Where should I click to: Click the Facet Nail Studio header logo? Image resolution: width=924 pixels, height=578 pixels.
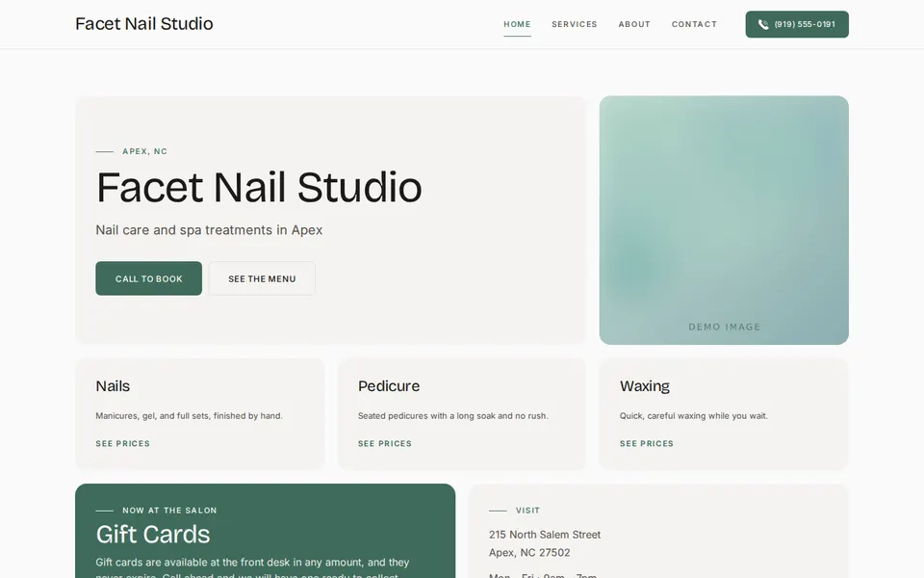pyautogui.click(x=144, y=23)
